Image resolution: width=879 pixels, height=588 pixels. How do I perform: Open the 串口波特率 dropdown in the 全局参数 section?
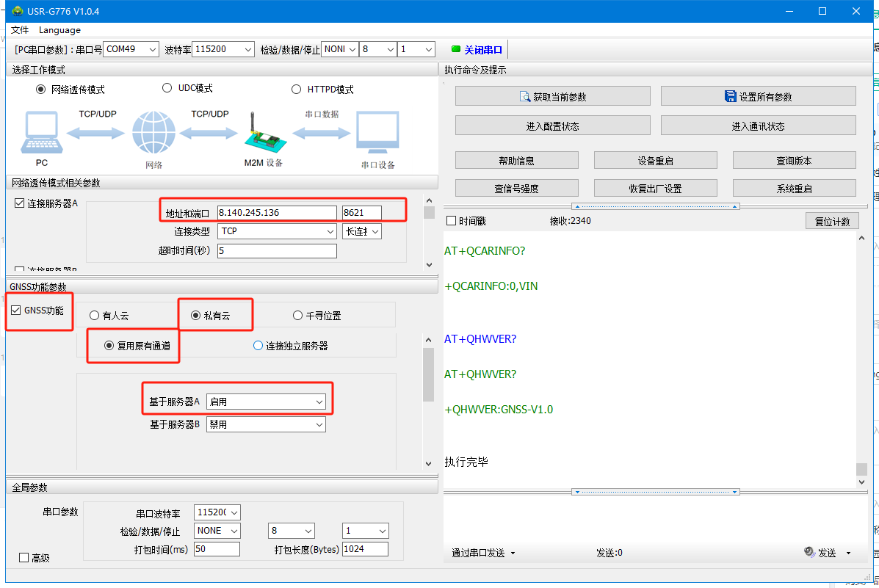pyautogui.click(x=217, y=512)
